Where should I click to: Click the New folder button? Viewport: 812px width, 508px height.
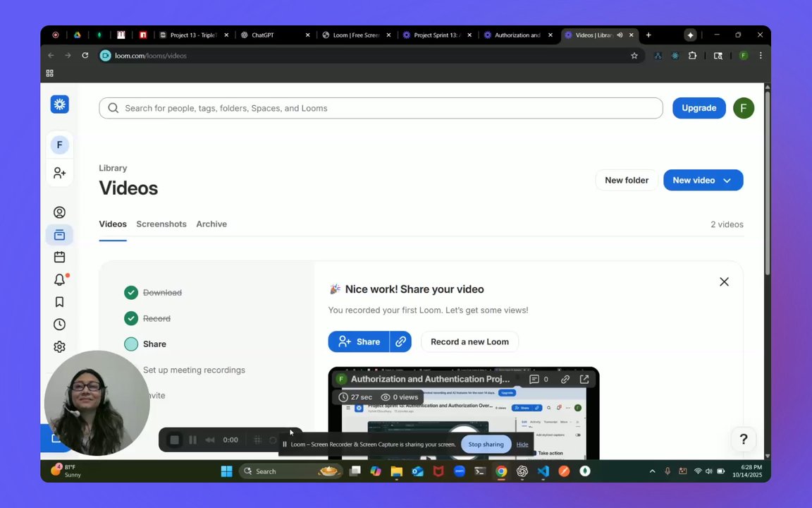[627, 181]
